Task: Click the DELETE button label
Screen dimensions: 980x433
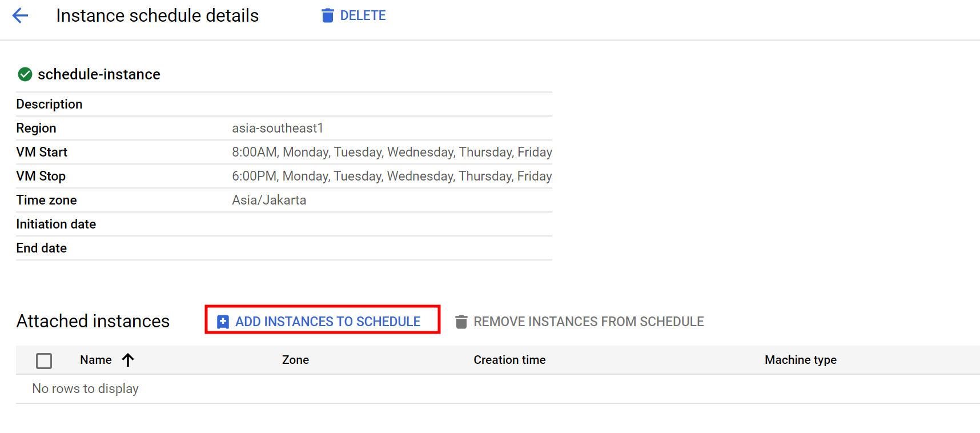Action: [x=363, y=15]
